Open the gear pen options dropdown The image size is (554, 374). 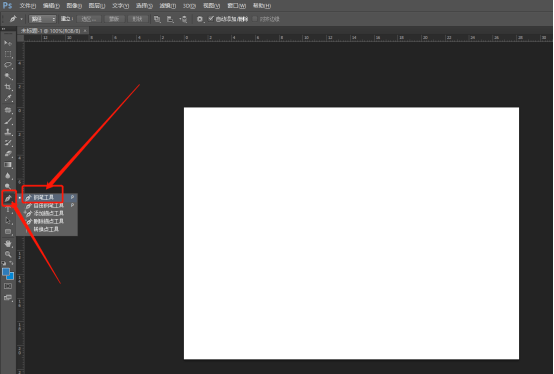point(200,19)
